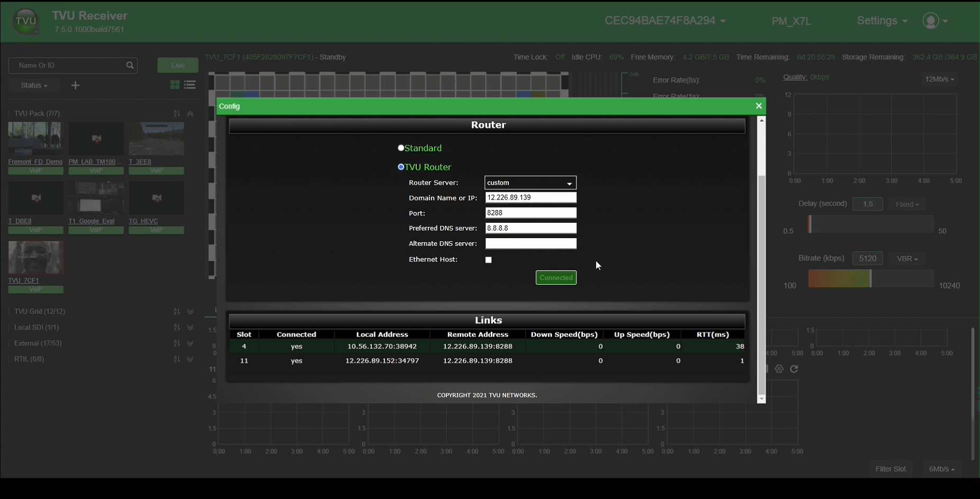
Task: Open the Fixed delay mode dropdown
Action: click(x=907, y=204)
